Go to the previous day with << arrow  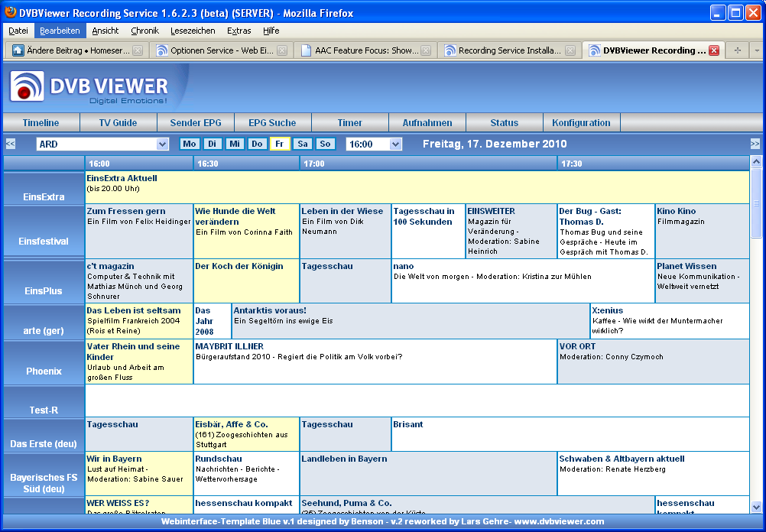[10, 144]
